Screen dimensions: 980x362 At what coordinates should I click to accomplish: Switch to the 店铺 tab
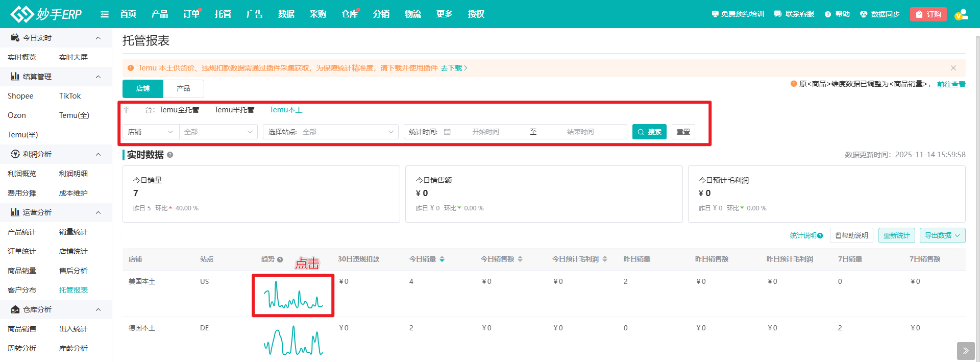pos(143,89)
